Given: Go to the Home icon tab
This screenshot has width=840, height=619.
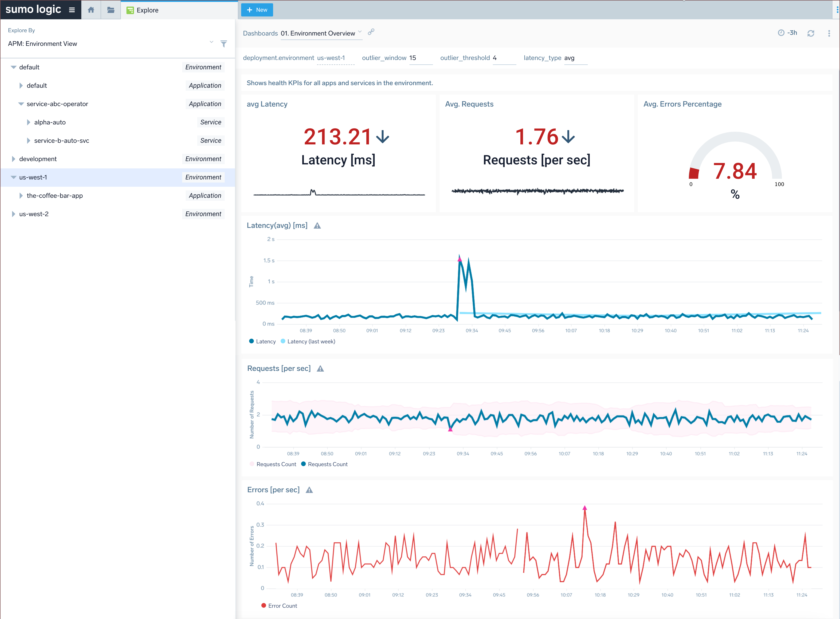Looking at the screenshot, I should point(91,10).
